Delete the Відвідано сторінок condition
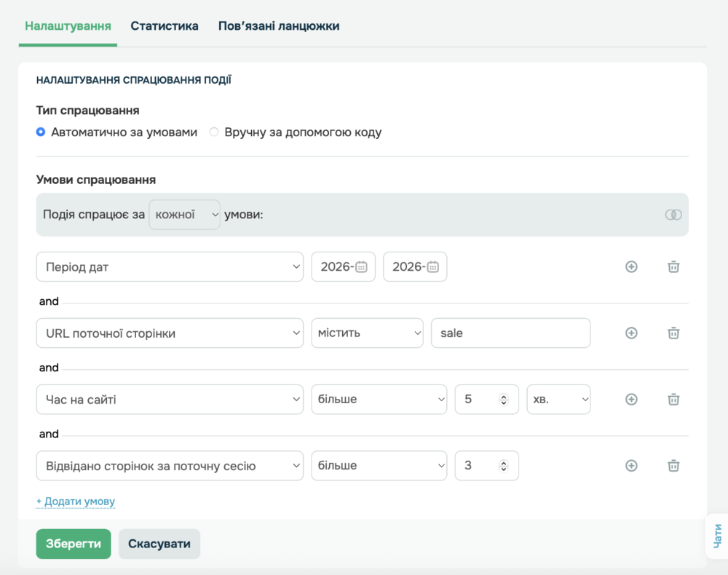 coord(673,465)
